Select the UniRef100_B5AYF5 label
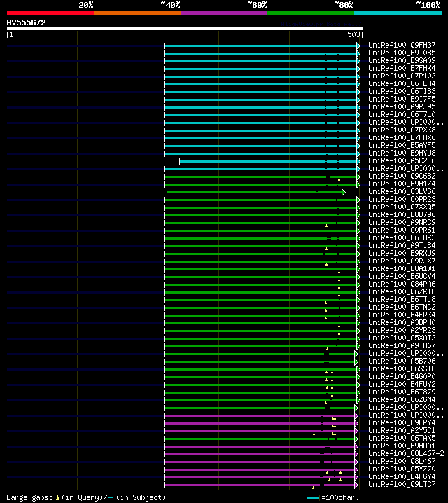Viewport: 448px width, 503px height. (402, 145)
